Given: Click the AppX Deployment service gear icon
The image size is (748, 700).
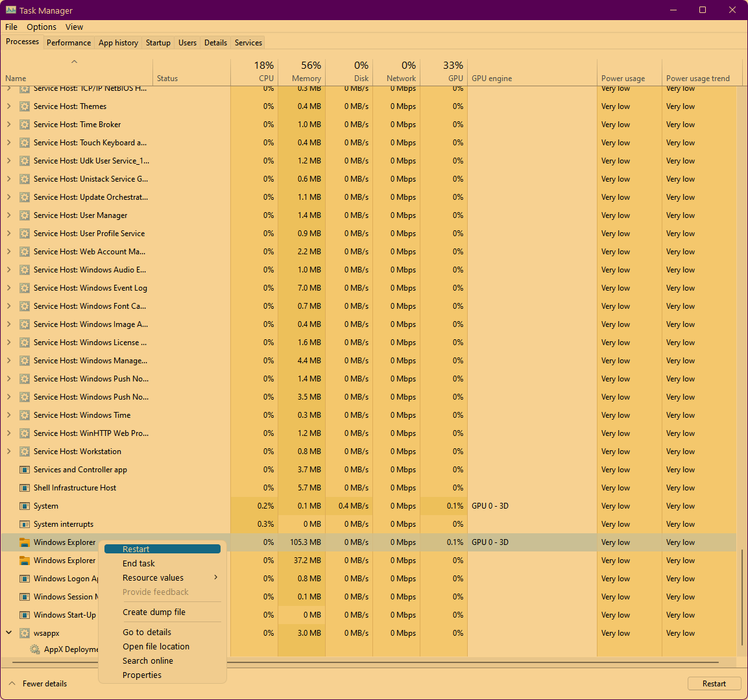Looking at the screenshot, I should [x=35, y=649].
